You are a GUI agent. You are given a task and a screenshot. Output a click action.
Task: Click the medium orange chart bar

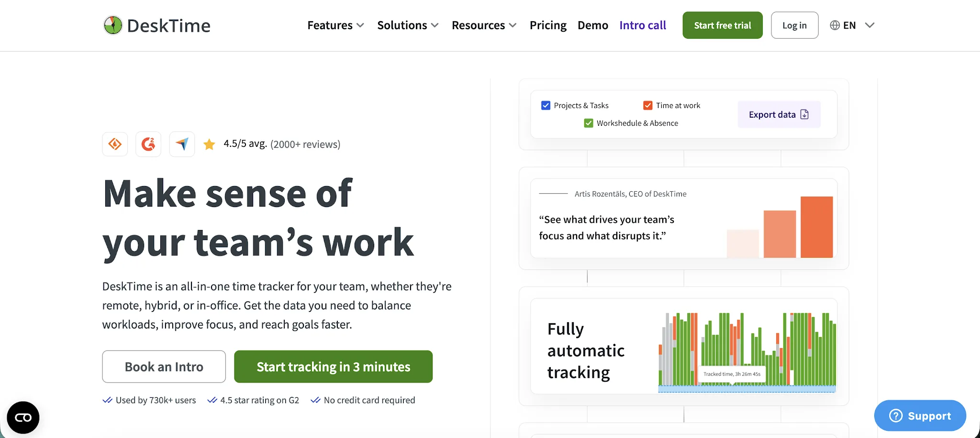tap(780, 234)
